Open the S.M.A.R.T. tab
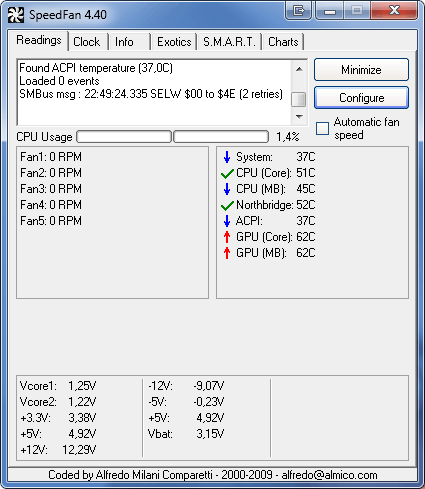This screenshot has height=489, width=425. [x=229, y=42]
